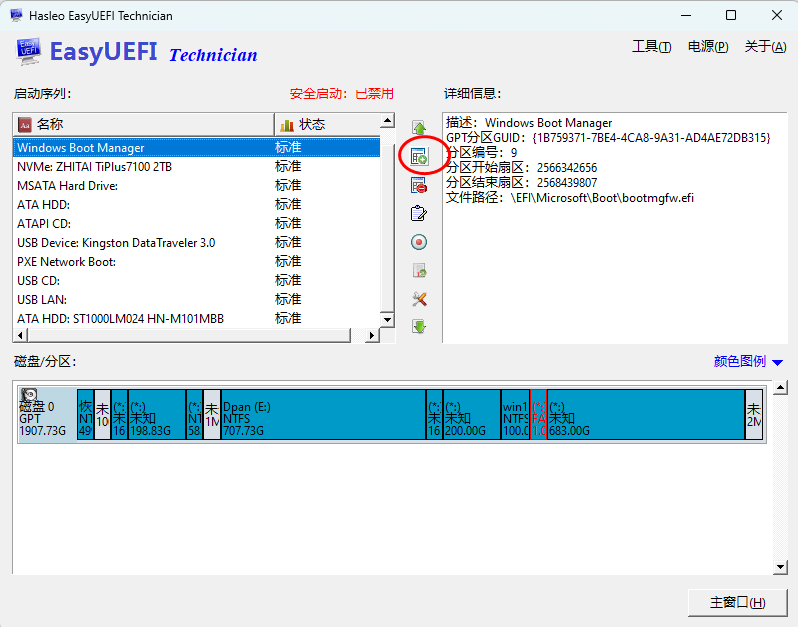Click 安全启动: 已禁用 status text

click(341, 94)
